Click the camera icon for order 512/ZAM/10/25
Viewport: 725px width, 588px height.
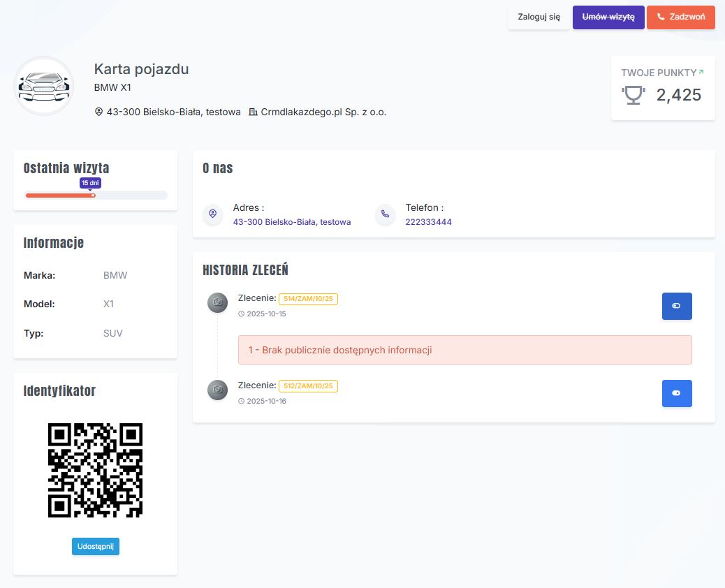pyautogui.click(x=218, y=390)
